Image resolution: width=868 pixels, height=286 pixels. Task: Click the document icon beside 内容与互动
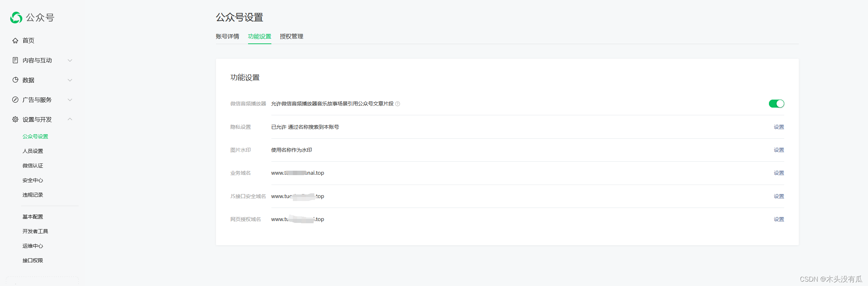[x=15, y=60]
